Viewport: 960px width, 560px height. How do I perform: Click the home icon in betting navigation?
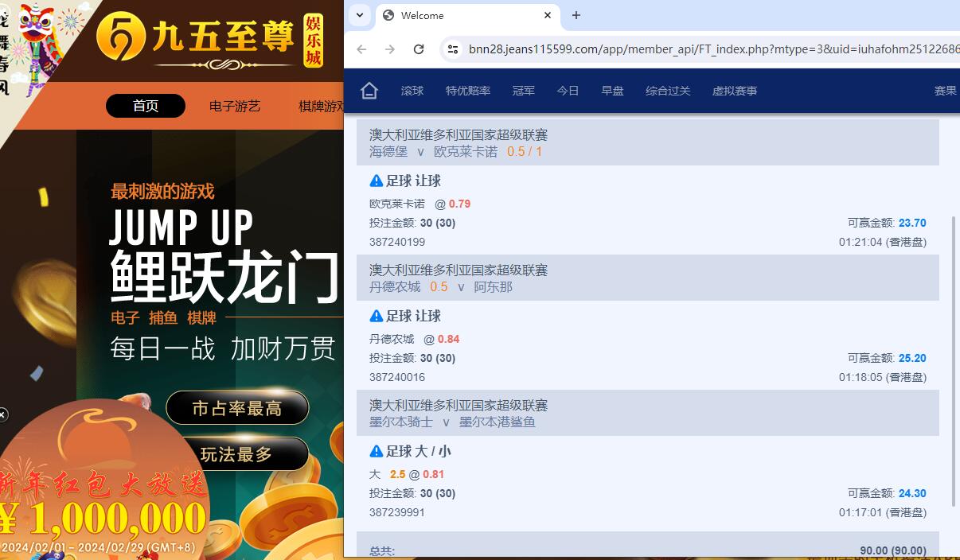(x=369, y=91)
